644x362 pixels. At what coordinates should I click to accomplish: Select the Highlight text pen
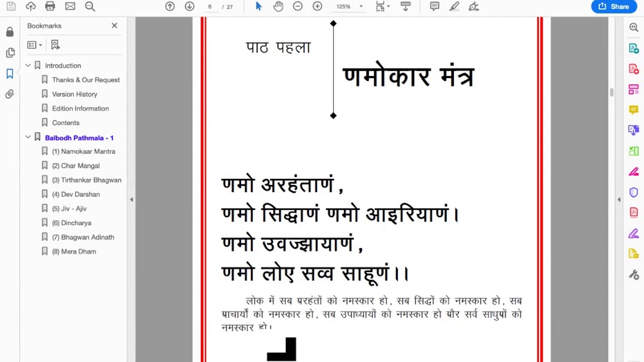[x=454, y=7]
